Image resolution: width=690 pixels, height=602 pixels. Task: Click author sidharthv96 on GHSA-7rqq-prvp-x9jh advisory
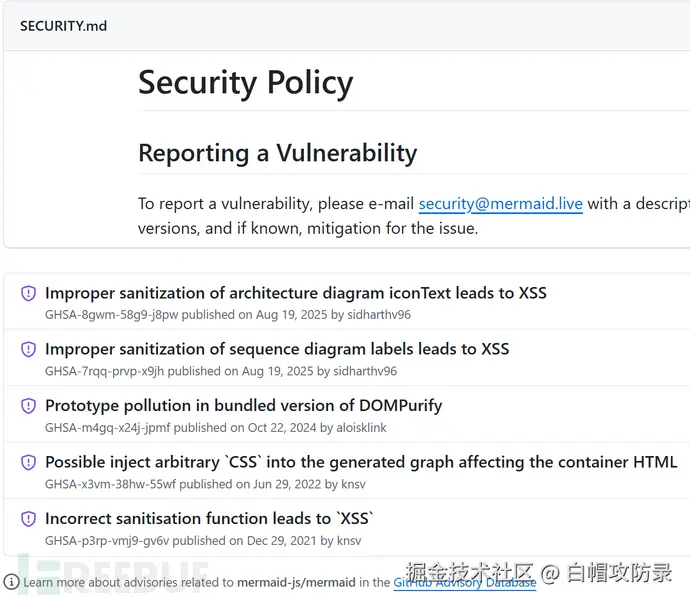(x=364, y=371)
